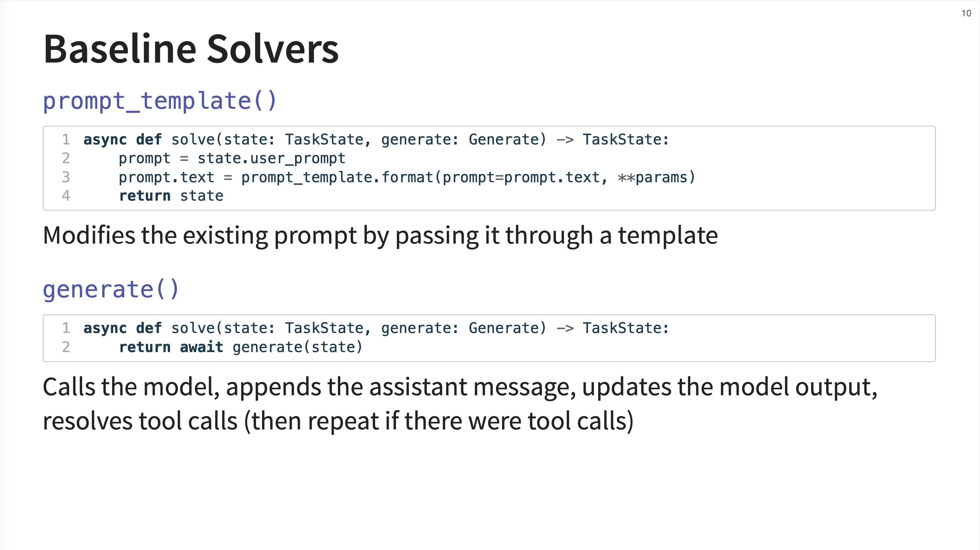Select line number 2 in generate code block
Viewport: 980px width, 550px height.
pyautogui.click(x=66, y=347)
